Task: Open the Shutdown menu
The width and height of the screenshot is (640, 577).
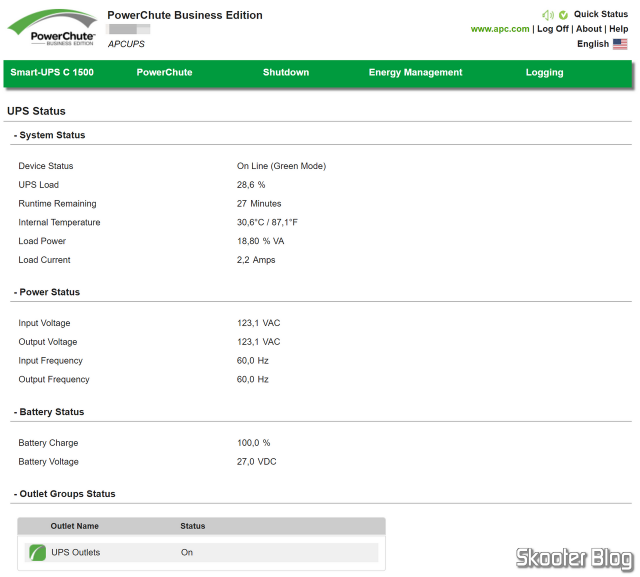Action: pos(286,73)
